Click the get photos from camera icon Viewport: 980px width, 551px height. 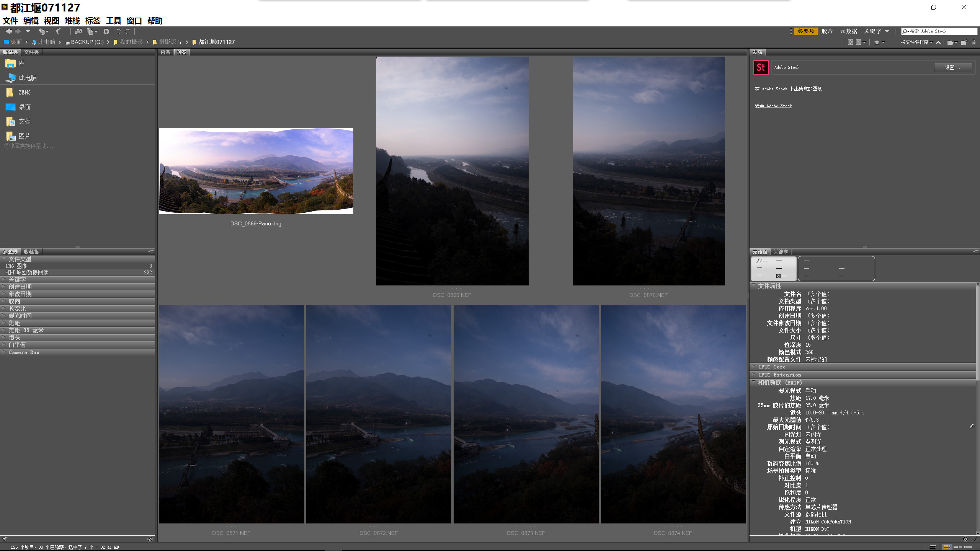click(x=78, y=31)
